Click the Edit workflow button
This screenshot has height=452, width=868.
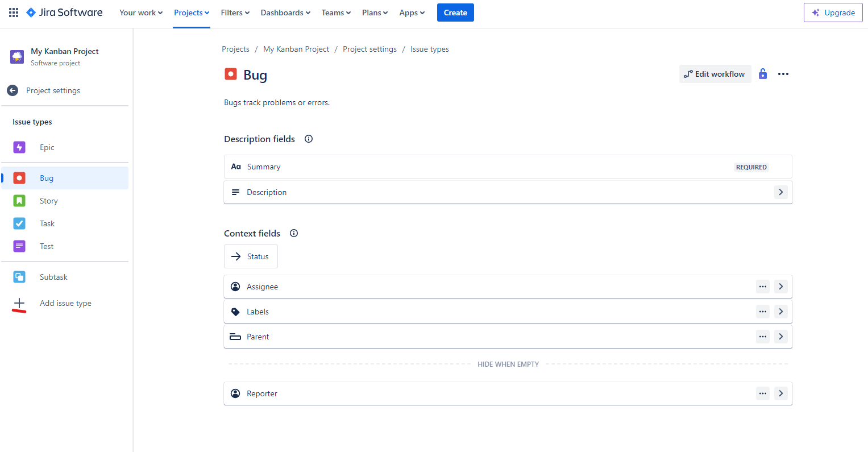(715, 74)
